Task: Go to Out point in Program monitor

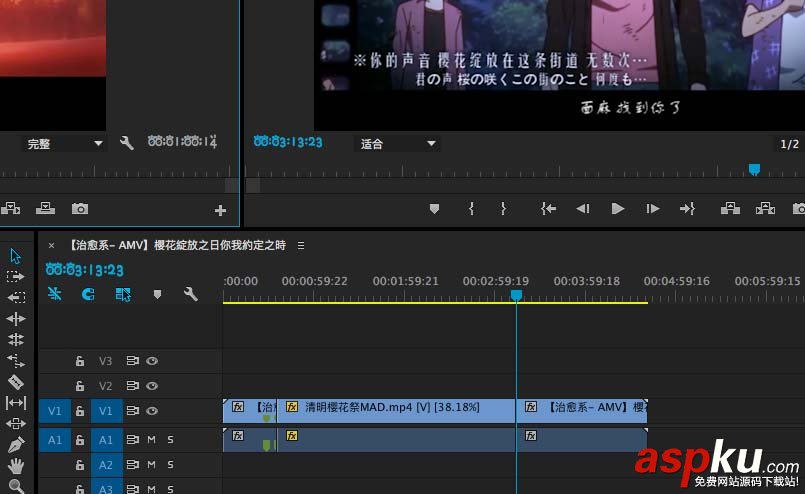Action: 687,208
